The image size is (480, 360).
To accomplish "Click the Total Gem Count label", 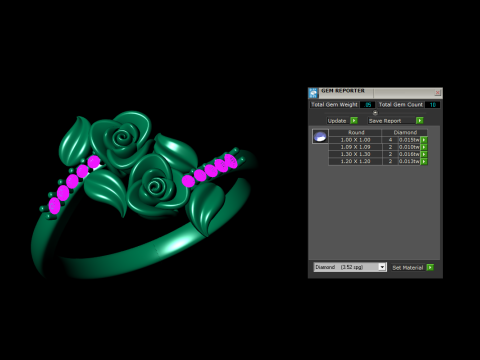I will [401, 105].
